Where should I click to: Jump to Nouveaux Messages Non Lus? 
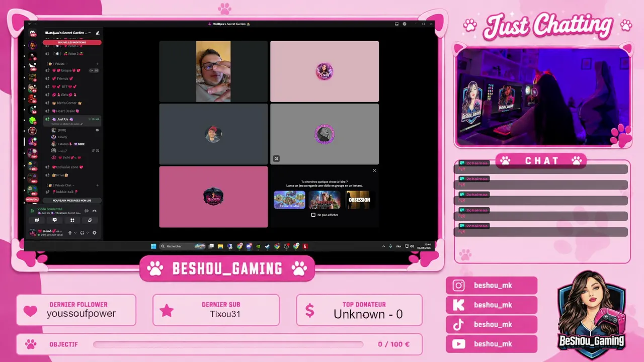point(72,200)
